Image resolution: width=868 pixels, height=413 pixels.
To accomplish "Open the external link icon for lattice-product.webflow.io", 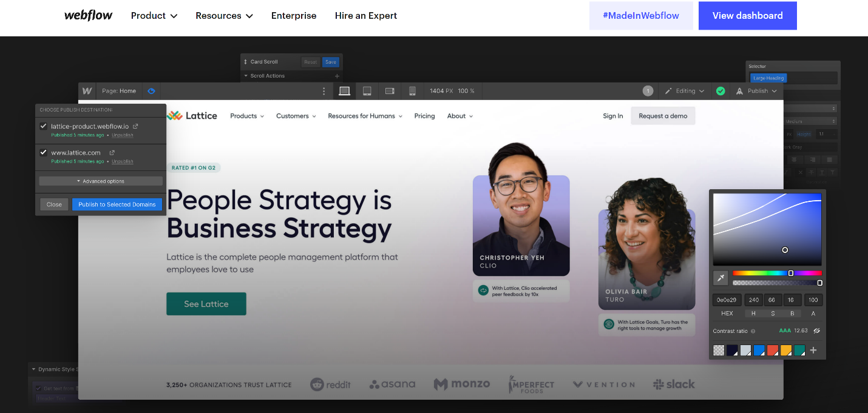I will (135, 126).
